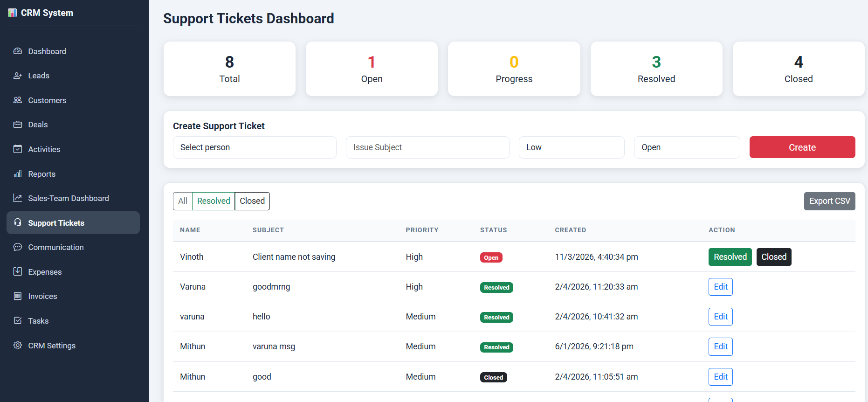This screenshot has height=402, width=868.
Task: Click the Support Tickets headset icon
Action: 18,222
